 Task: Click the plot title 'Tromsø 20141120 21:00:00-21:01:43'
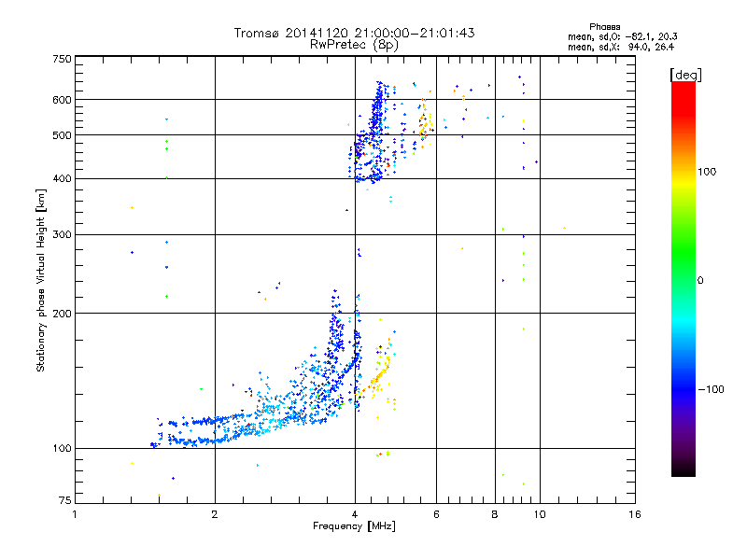[x=354, y=33]
